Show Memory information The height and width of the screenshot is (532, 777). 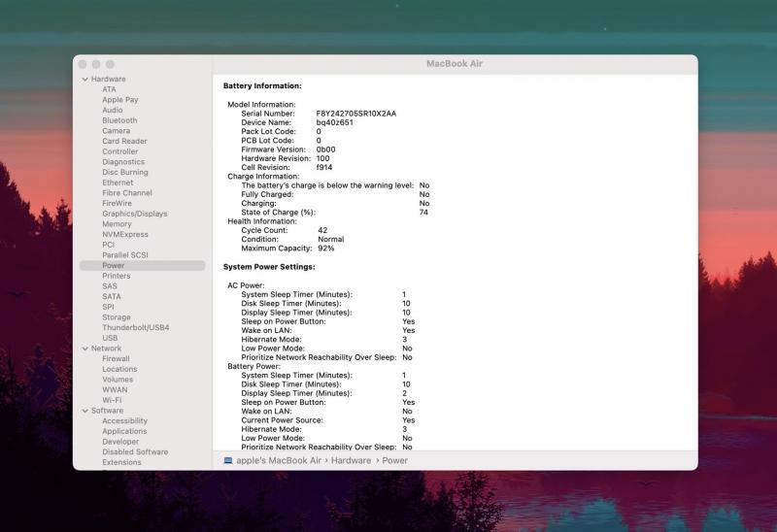pyautogui.click(x=117, y=224)
